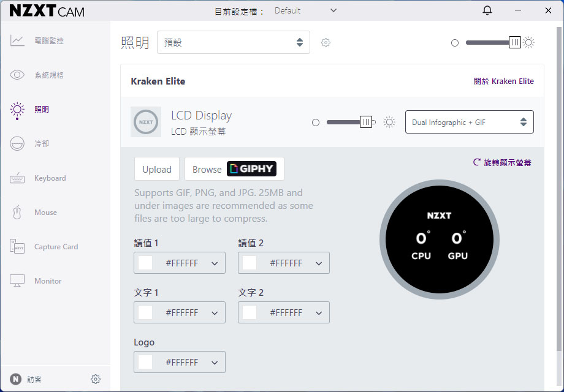Click LCD minimum brightness circle icon
Screen dimensions: 564x392
click(x=316, y=123)
